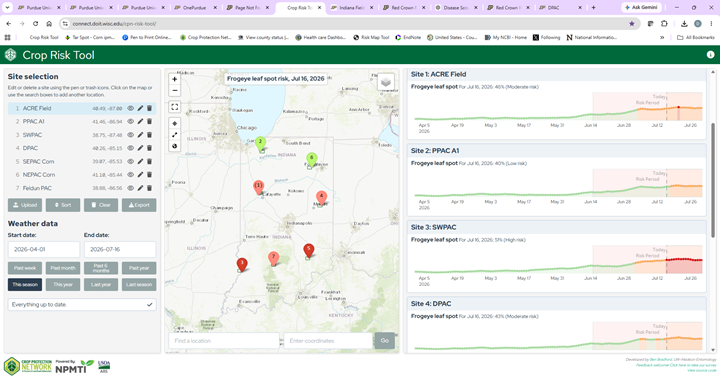Switch to the Indiana Field browser tab

coord(351,8)
